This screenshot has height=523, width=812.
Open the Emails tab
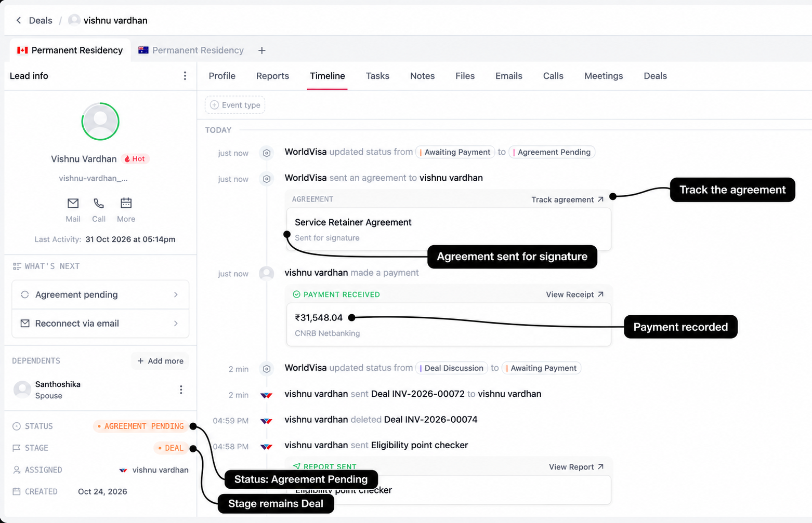point(509,76)
